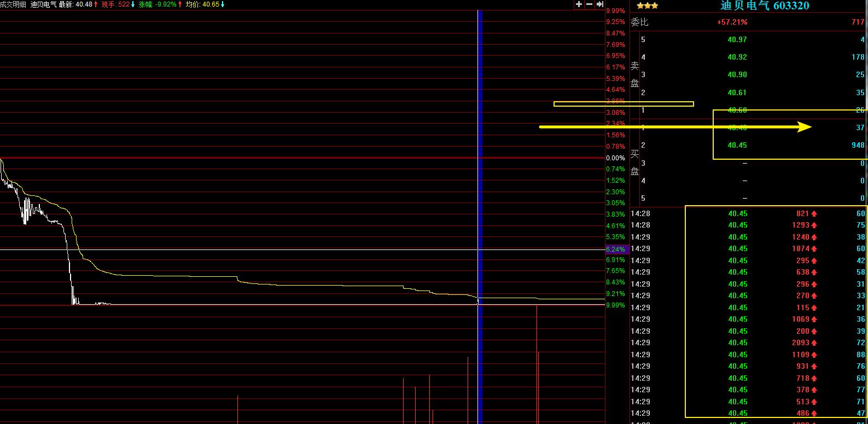Click the minus zoom-out icon above the chart
The width and height of the screenshot is (868, 424).
tap(589, 4)
